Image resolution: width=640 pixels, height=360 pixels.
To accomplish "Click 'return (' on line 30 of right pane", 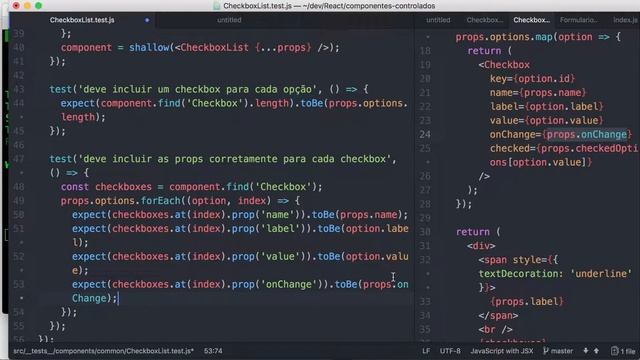I will [x=478, y=231].
